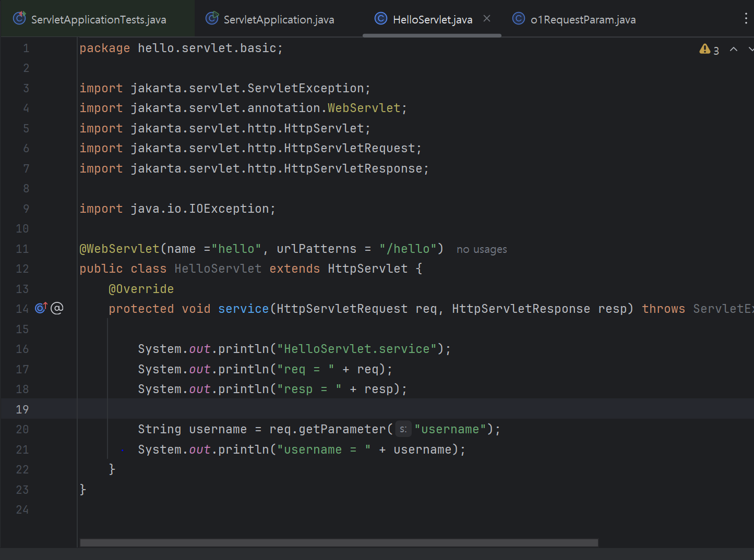Image resolution: width=754 pixels, height=560 pixels.
Task: Click HttpServletRequest in the line 6 import
Action: tap(349, 148)
